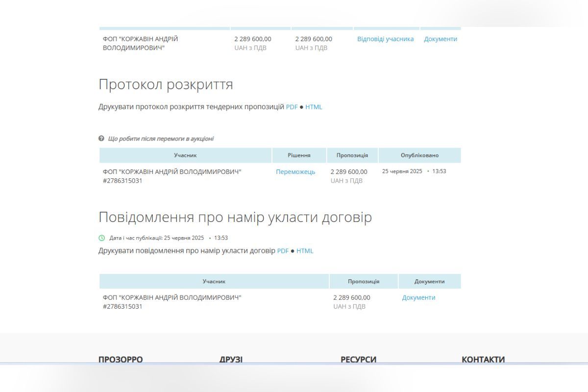Click the Учасник column header
Image resolution: width=588 pixels, height=392 pixels.
186,155
